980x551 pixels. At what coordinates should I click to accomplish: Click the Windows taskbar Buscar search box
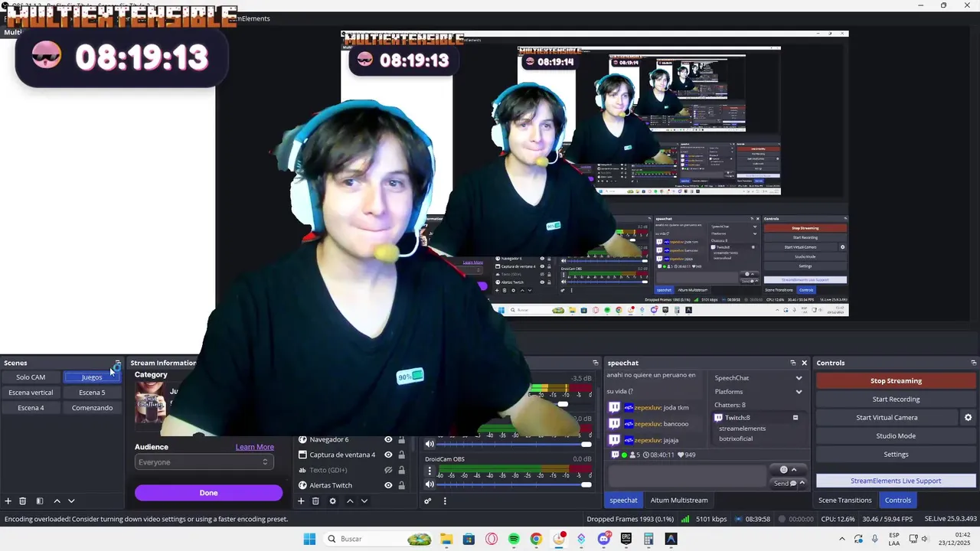tap(377, 539)
